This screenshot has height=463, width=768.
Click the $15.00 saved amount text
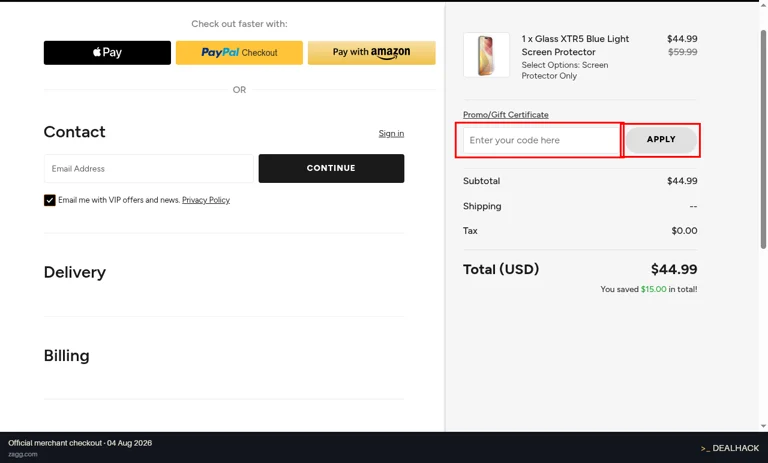pos(653,289)
